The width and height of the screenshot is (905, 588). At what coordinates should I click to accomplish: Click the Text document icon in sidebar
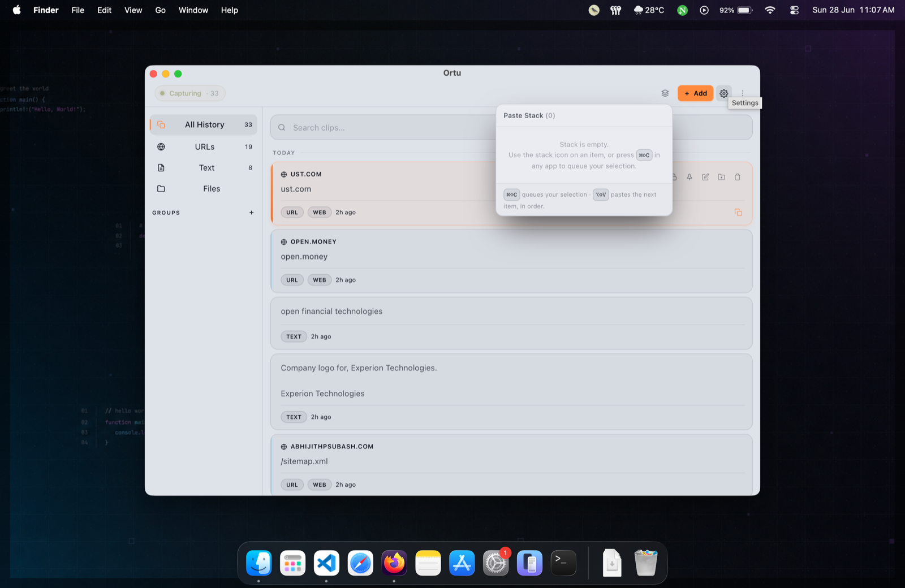tap(161, 167)
